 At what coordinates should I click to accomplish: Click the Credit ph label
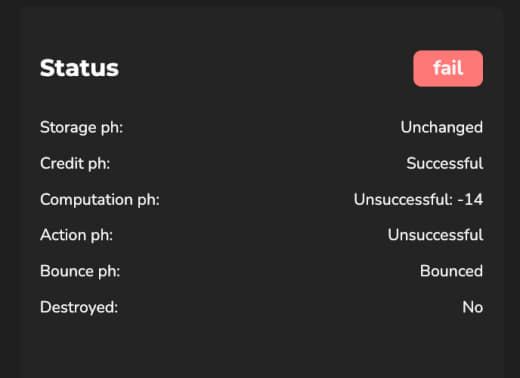pyautogui.click(x=75, y=164)
